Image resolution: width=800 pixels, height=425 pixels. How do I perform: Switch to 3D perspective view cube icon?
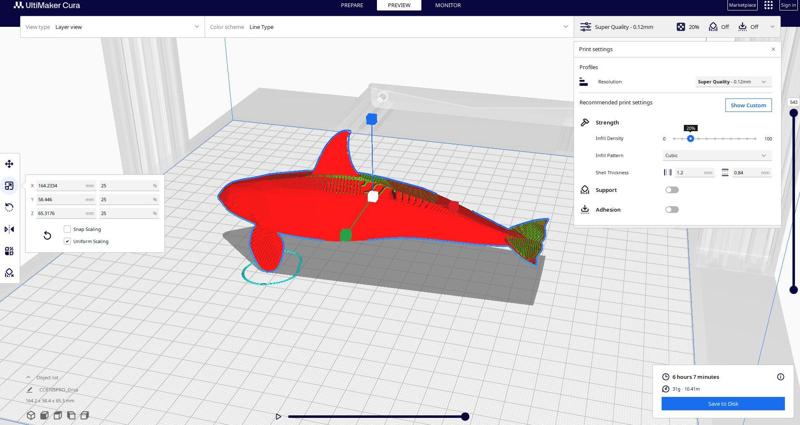[31, 415]
